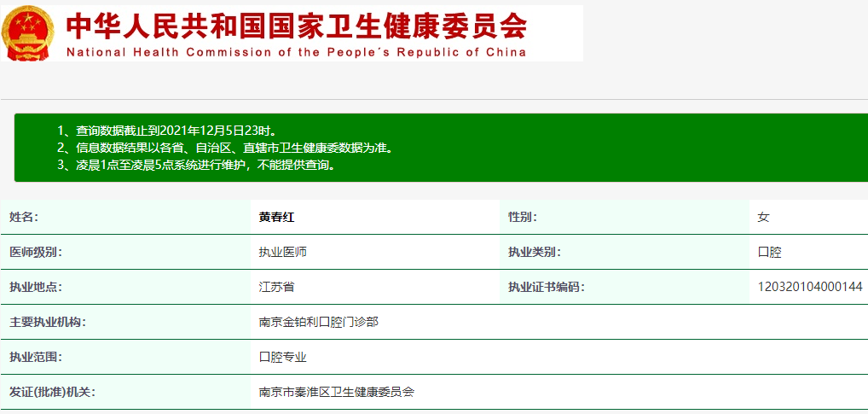This screenshot has height=414, width=868.
Task: Click the 执业类别 field label
Action: (535, 252)
